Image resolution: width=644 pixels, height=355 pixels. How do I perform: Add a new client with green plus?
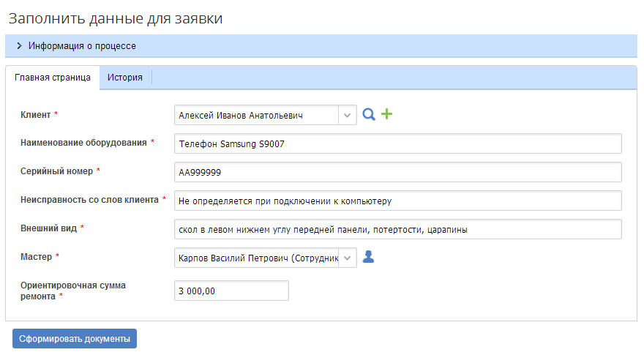386,113
